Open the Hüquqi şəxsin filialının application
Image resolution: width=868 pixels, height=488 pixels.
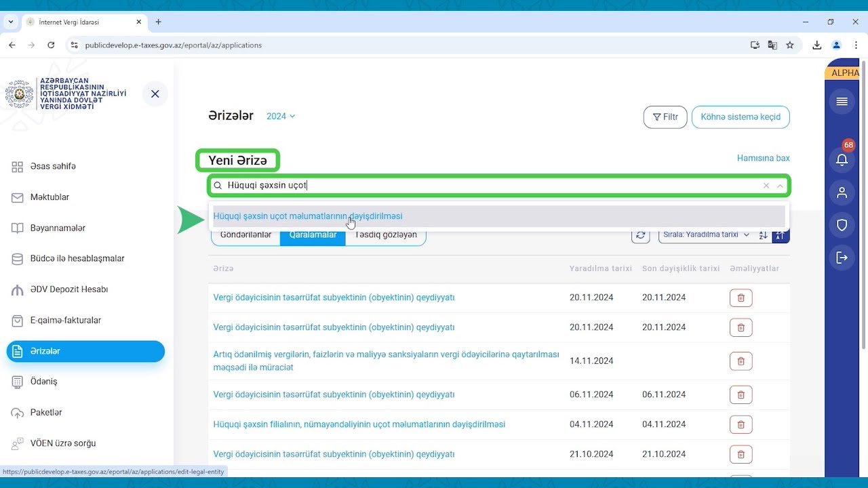[x=359, y=424]
